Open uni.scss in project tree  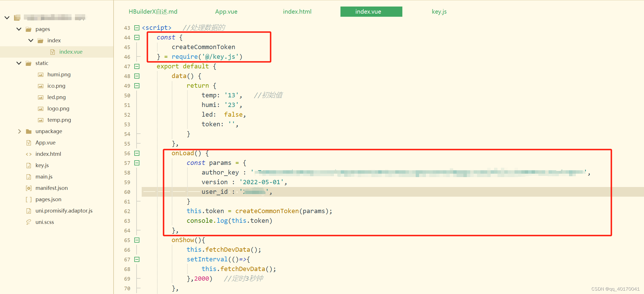click(x=45, y=222)
